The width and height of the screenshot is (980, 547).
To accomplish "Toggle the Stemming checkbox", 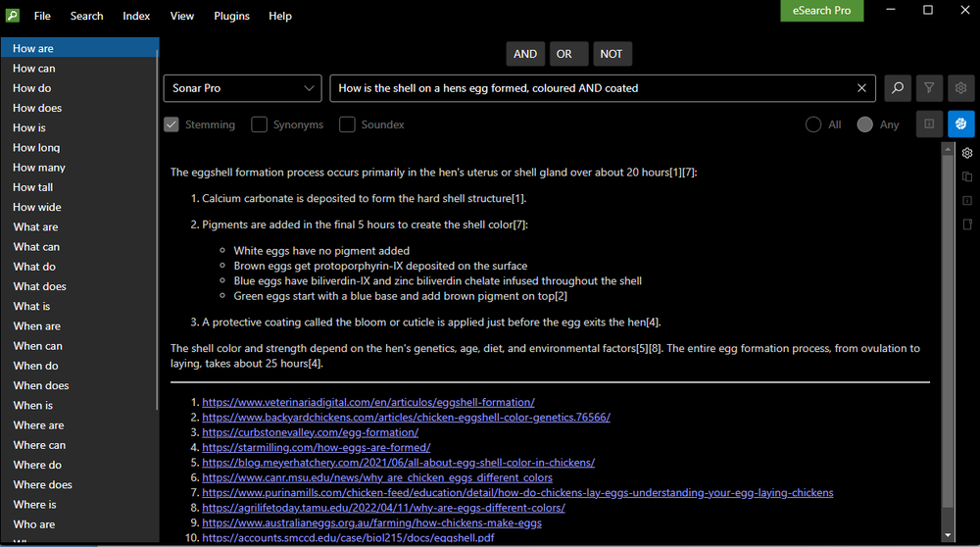I will point(171,124).
